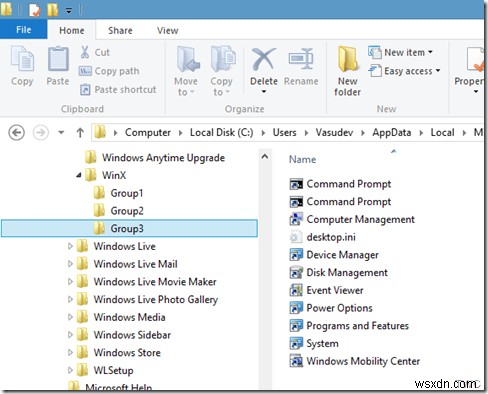The width and height of the screenshot is (488, 394).
Task: Expand the Windows Store folder
Action: coord(70,352)
